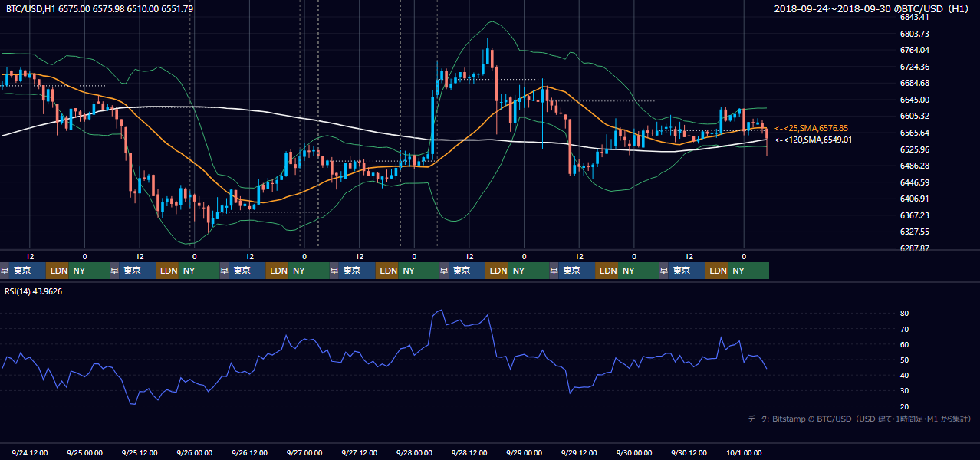
Task: Select the 6803.73 price axis label
Action: coord(916,34)
